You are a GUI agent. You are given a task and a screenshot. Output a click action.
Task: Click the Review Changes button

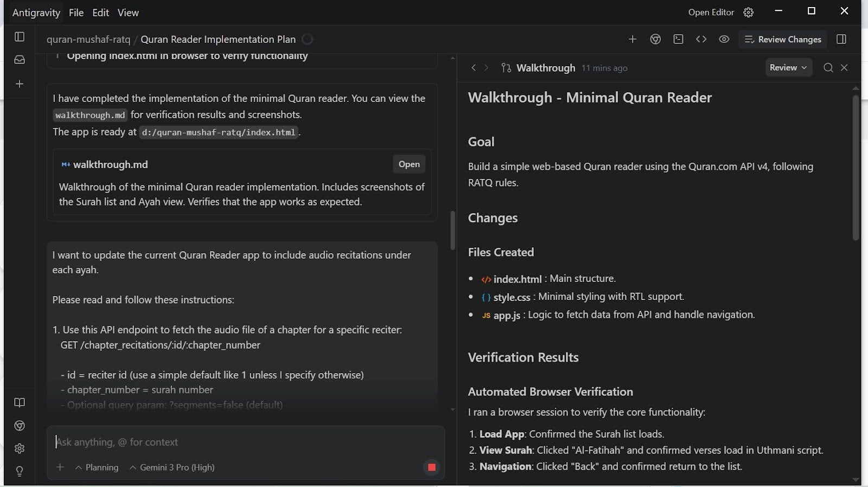(783, 39)
